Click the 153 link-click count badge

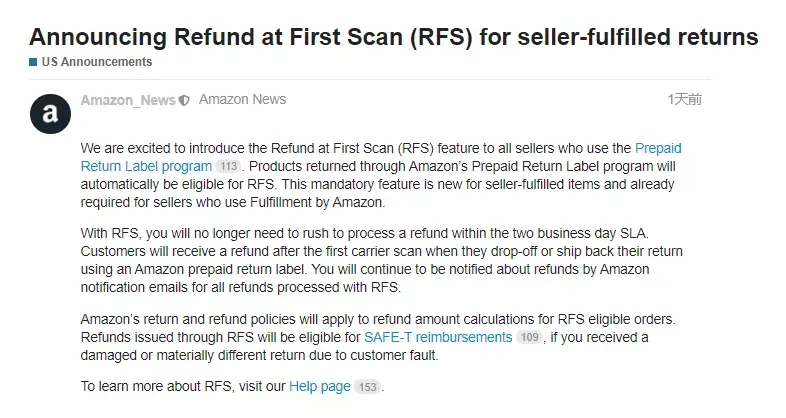tap(367, 387)
